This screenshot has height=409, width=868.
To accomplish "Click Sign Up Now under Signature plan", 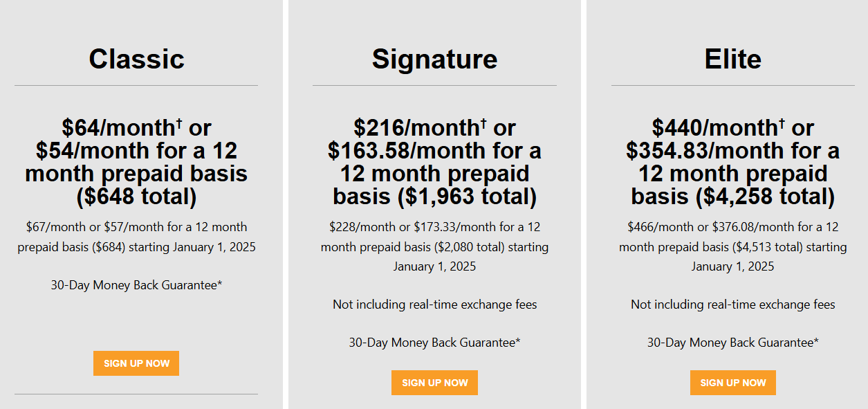I will click(434, 383).
